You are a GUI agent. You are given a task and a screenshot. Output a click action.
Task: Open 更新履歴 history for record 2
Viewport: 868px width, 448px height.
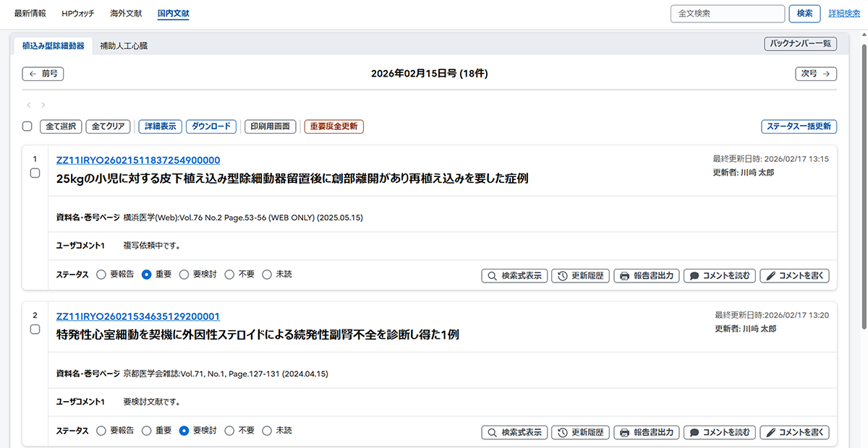(580, 433)
